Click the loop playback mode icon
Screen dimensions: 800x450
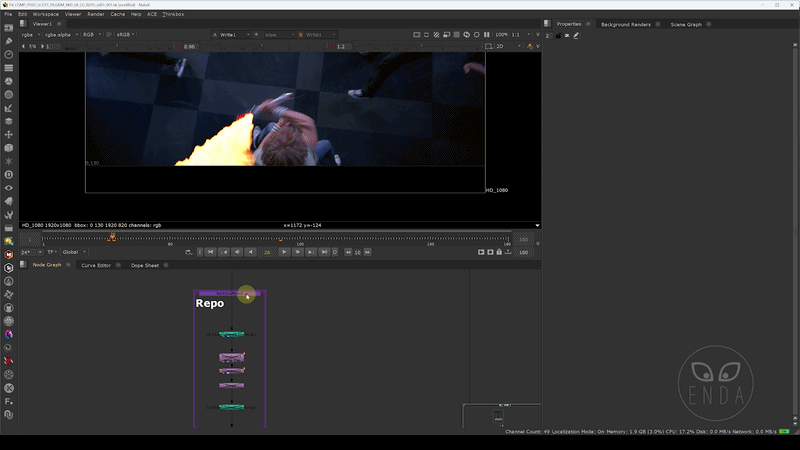188,252
